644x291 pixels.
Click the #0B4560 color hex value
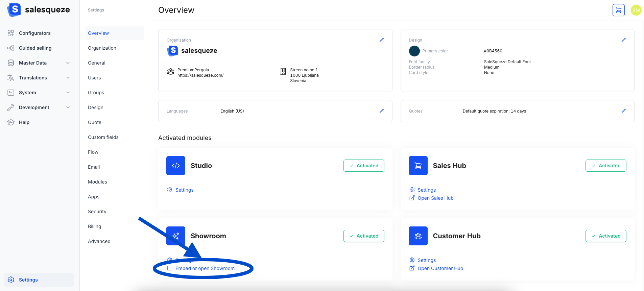[x=493, y=51]
